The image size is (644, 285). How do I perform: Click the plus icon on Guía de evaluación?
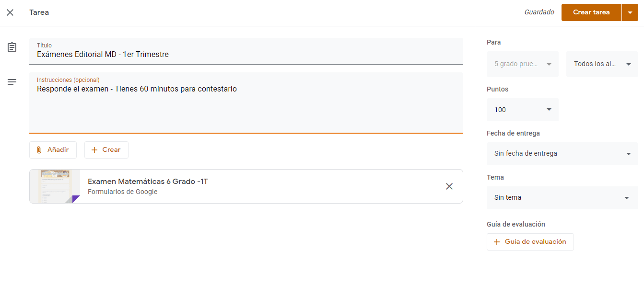(497, 242)
